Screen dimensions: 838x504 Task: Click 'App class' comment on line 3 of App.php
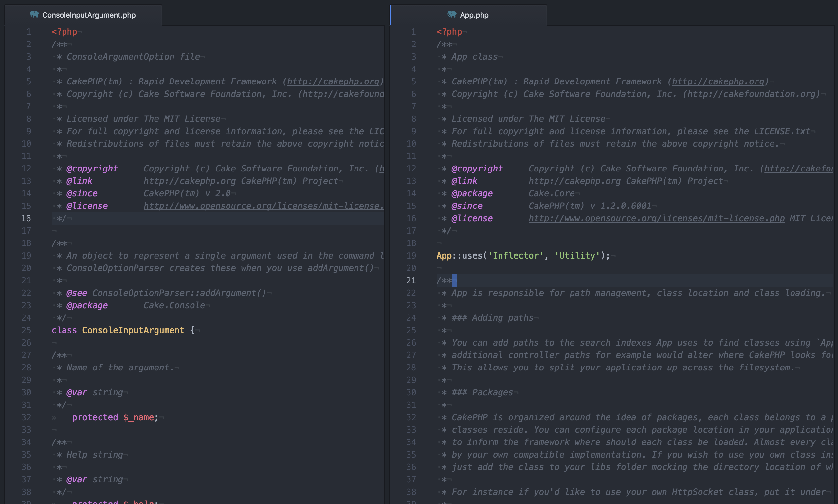(475, 57)
